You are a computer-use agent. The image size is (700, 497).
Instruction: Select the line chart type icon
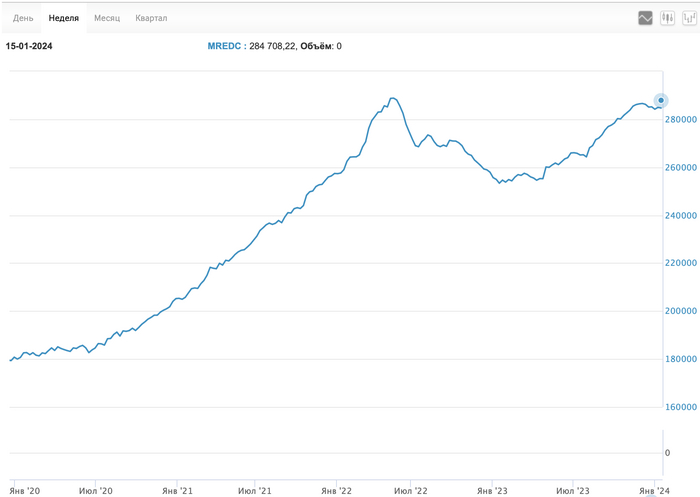click(645, 18)
